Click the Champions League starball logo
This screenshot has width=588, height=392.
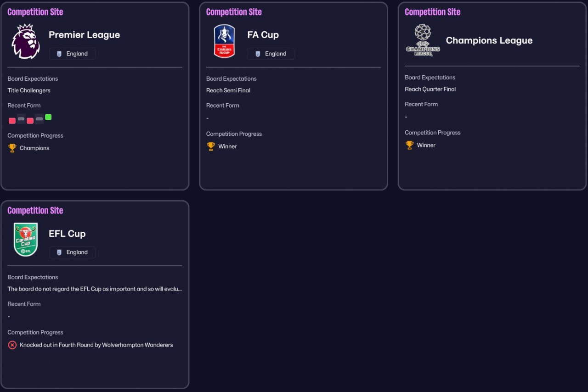[423, 40]
